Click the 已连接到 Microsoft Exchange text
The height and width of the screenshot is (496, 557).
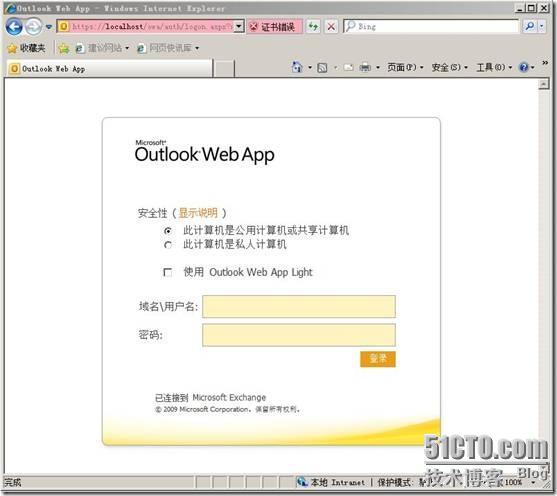point(210,398)
